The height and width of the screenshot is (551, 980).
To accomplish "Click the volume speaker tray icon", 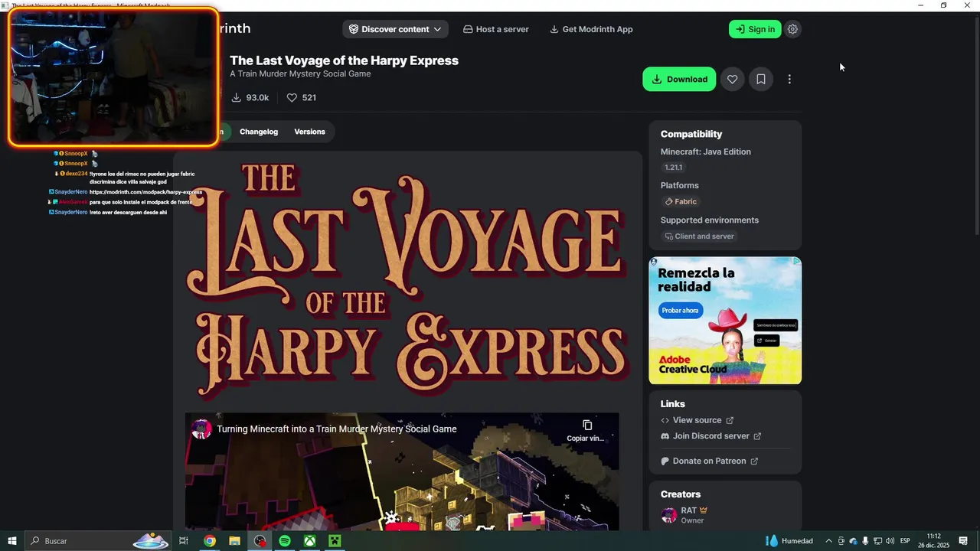I will pos(890,541).
